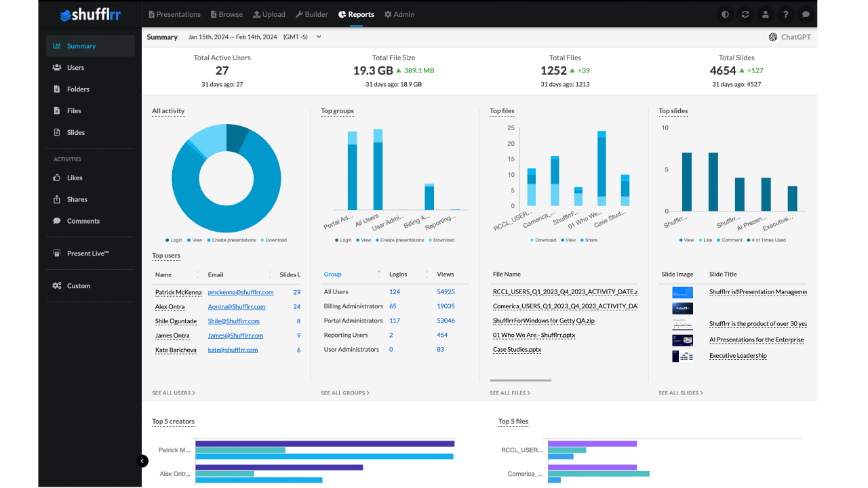Click the first slide thumbnail in Top slides

coord(682,293)
